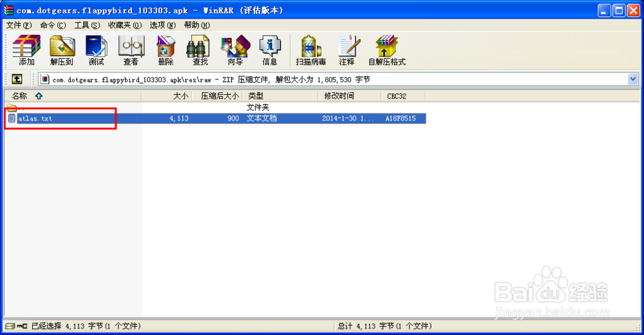Click the 4,113 size cell

pos(179,119)
